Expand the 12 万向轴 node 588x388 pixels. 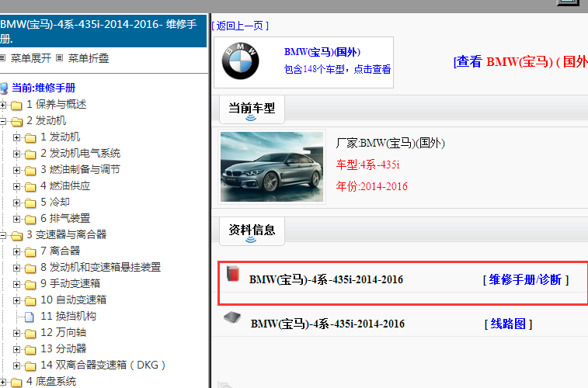[x=16, y=333]
